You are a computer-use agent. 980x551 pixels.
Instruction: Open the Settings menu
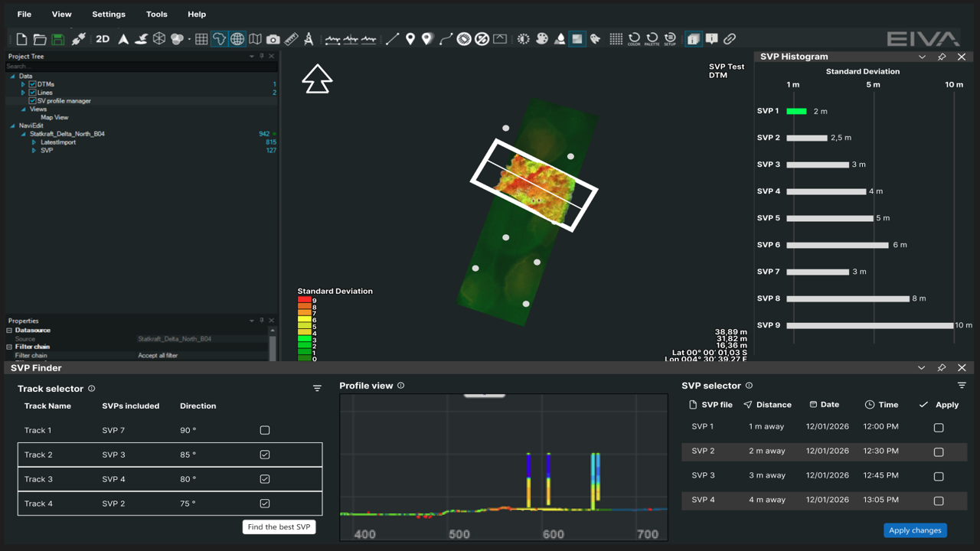coord(109,15)
